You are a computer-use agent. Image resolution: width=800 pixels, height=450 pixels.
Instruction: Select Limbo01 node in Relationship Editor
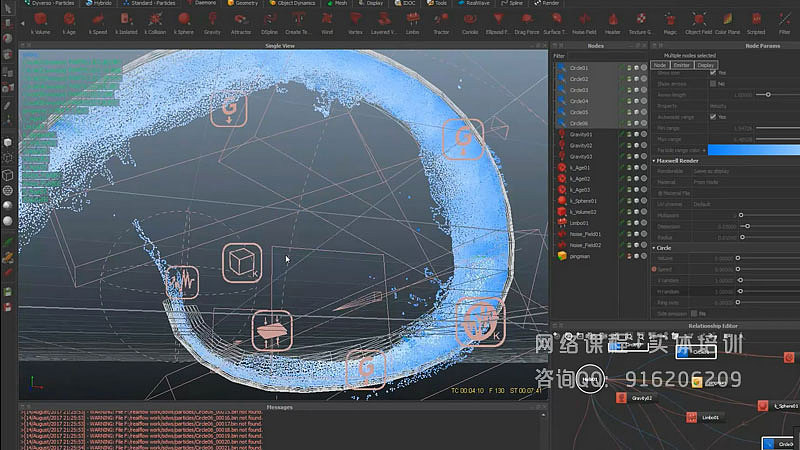705,417
